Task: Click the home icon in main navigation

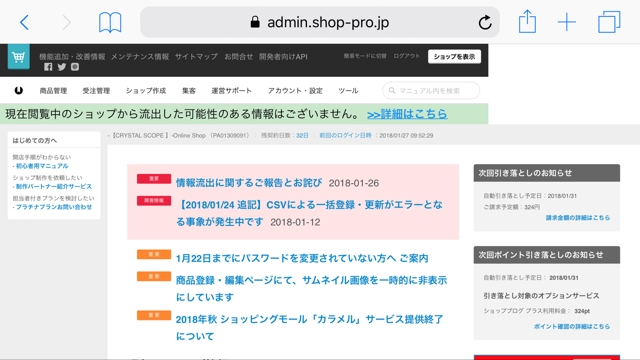Action: pyautogui.click(x=19, y=91)
